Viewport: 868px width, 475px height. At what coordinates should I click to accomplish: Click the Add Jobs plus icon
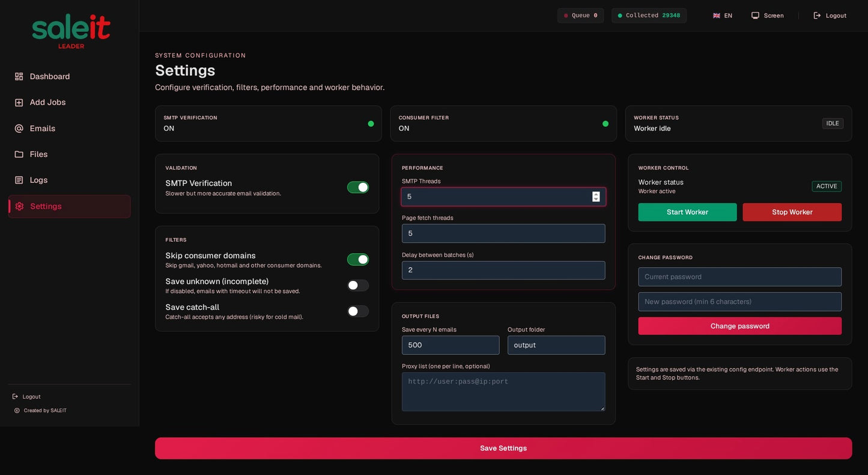pos(19,102)
